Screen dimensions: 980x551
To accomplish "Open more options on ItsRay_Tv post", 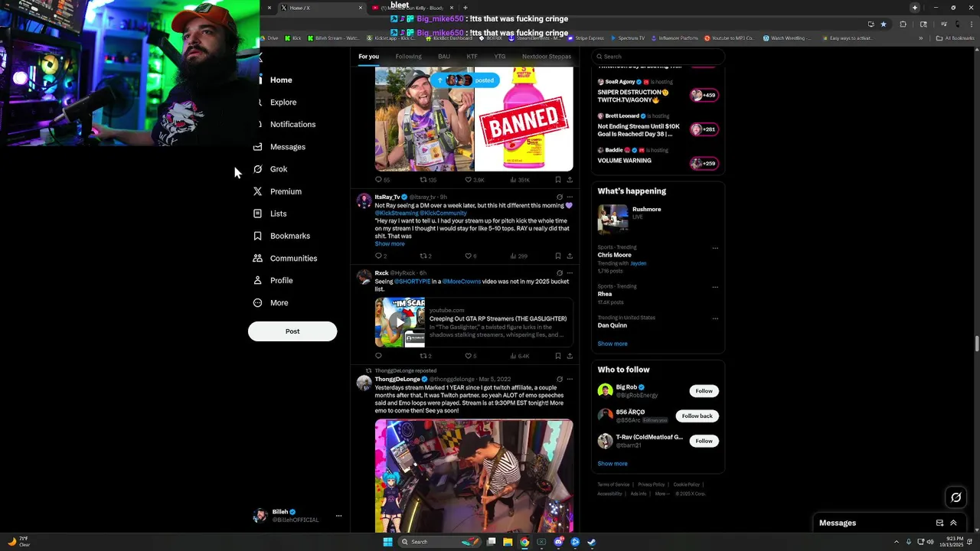I will pyautogui.click(x=570, y=197).
